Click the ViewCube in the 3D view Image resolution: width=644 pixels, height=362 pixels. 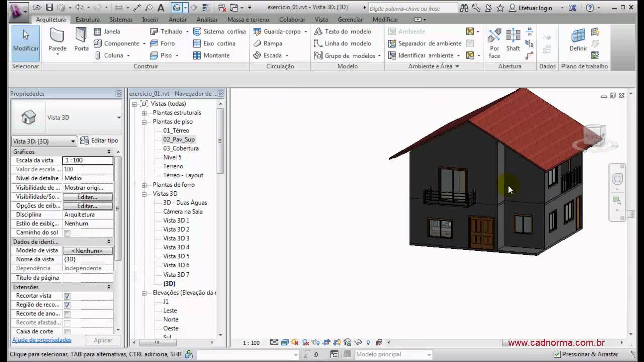(x=595, y=136)
